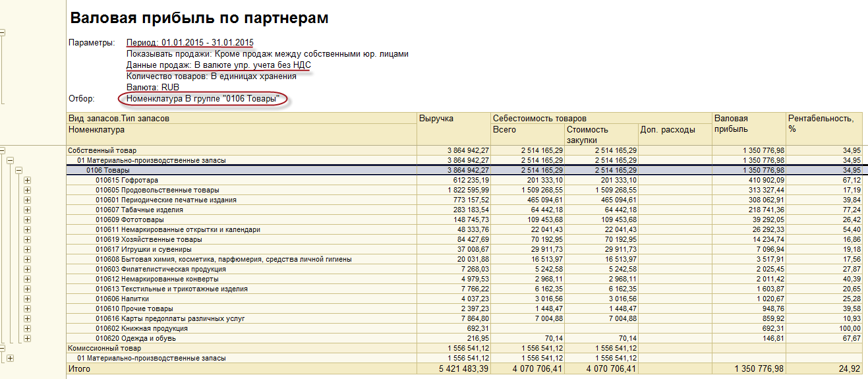Expand 010606 Напитки row
The width and height of the screenshot is (868, 379).
(x=27, y=299)
